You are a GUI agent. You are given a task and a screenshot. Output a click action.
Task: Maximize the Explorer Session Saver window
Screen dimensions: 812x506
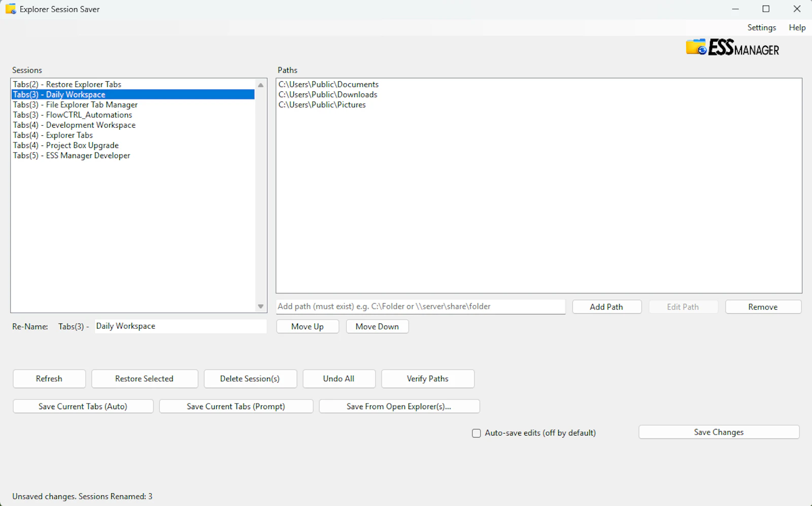(x=766, y=9)
